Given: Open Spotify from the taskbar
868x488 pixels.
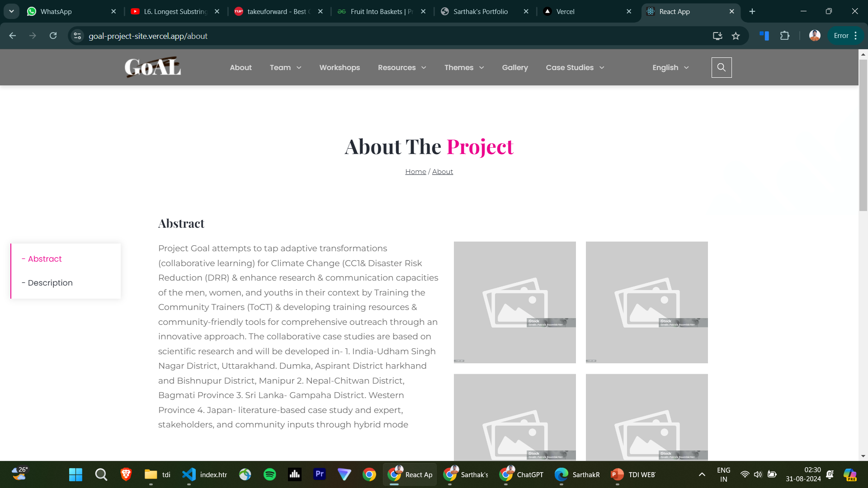Looking at the screenshot, I should coord(269,474).
